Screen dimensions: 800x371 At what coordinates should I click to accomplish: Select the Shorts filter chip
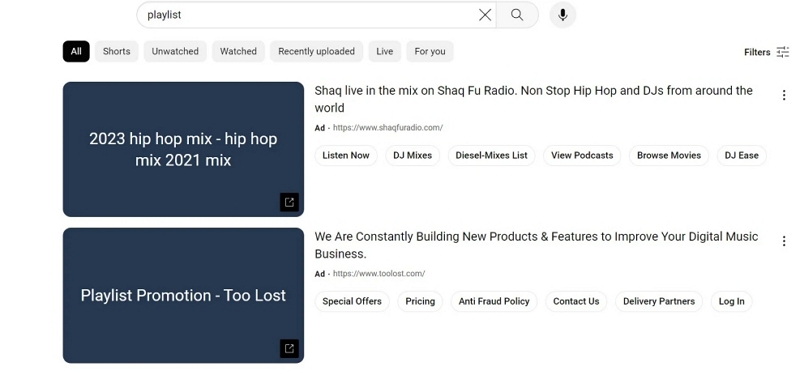116,52
